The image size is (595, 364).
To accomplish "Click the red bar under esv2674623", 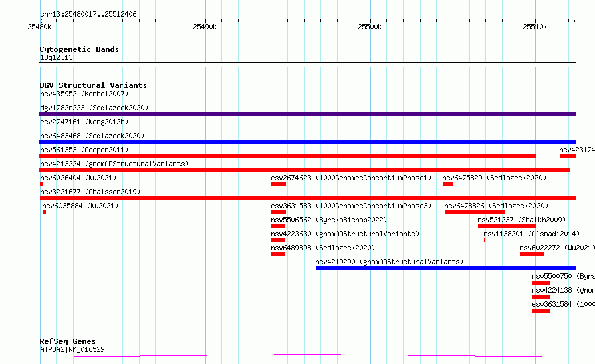I will pyautogui.click(x=279, y=184).
